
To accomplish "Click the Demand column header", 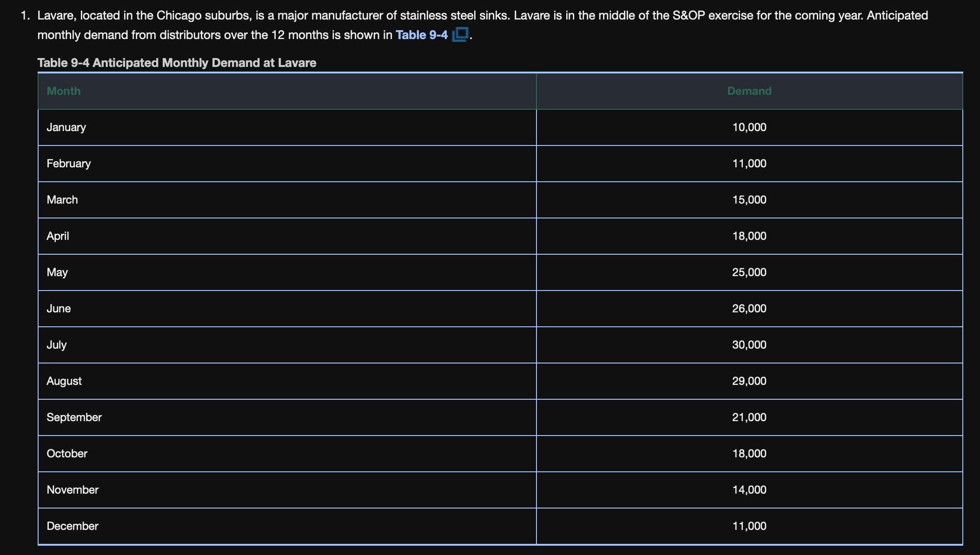I will pos(749,91).
